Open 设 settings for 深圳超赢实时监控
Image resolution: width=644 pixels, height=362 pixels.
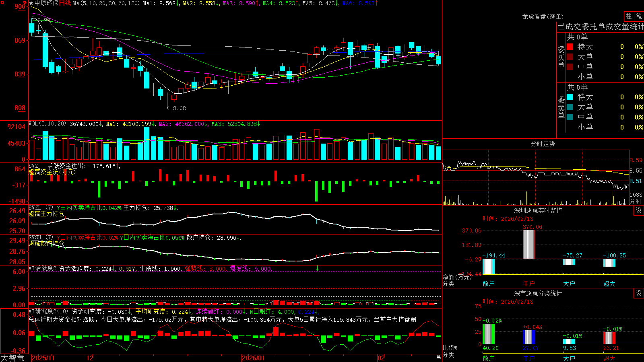point(639,210)
